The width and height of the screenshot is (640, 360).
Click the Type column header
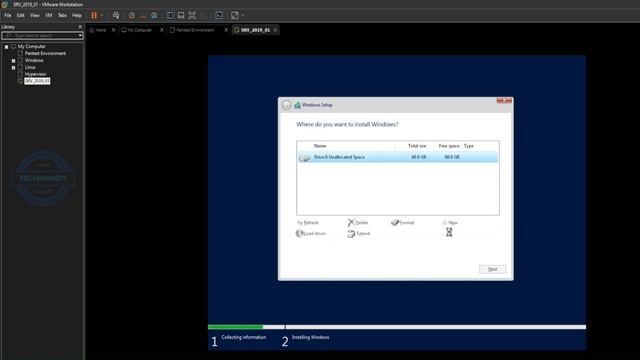[469, 146]
